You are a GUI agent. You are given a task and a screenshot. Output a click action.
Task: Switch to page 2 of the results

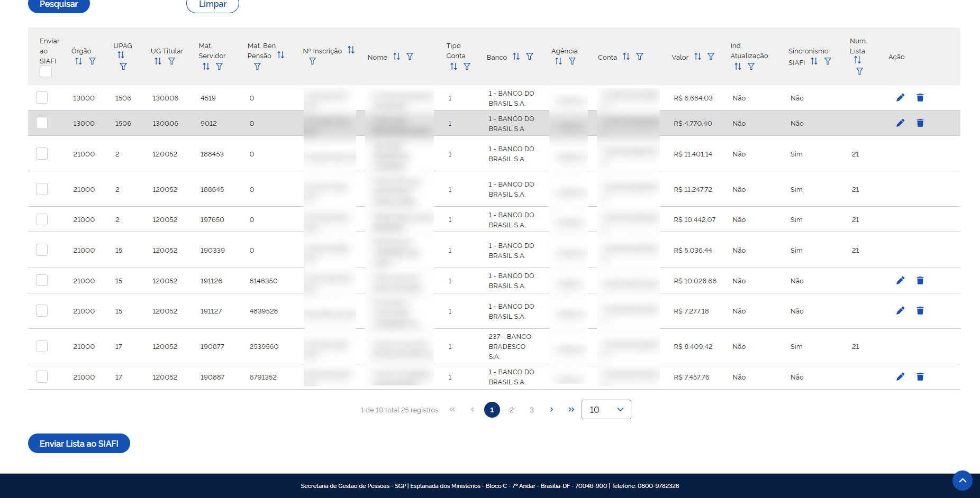(512, 409)
